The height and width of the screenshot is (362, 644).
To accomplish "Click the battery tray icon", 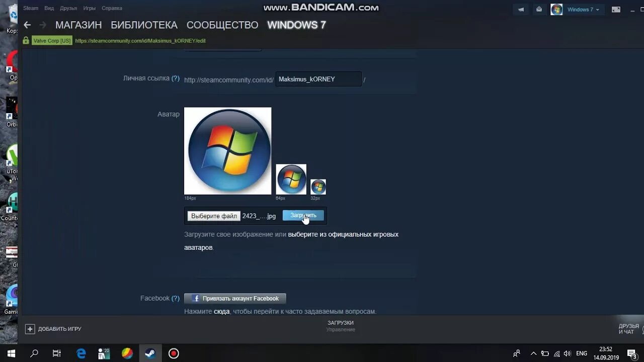I will coord(545,353).
